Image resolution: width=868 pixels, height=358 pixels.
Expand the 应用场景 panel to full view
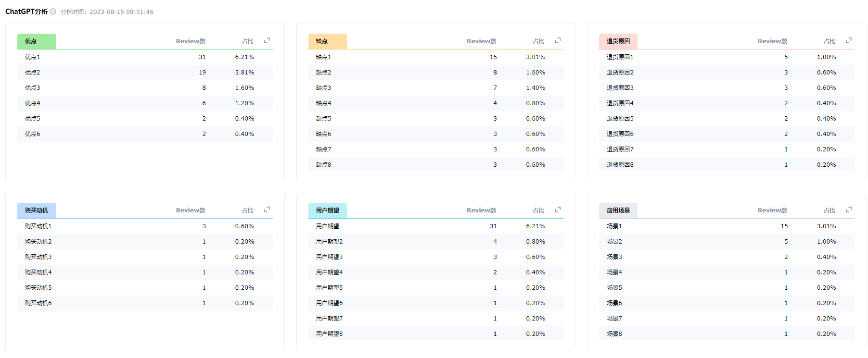(849, 210)
